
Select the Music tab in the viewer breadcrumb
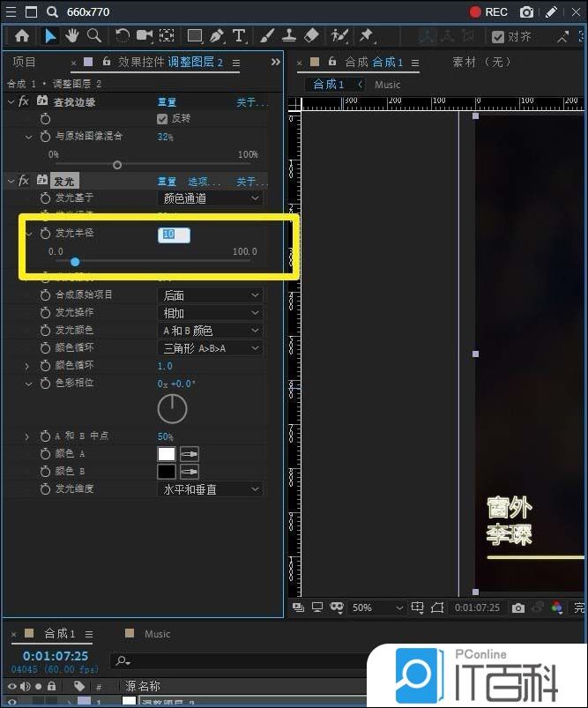click(388, 85)
